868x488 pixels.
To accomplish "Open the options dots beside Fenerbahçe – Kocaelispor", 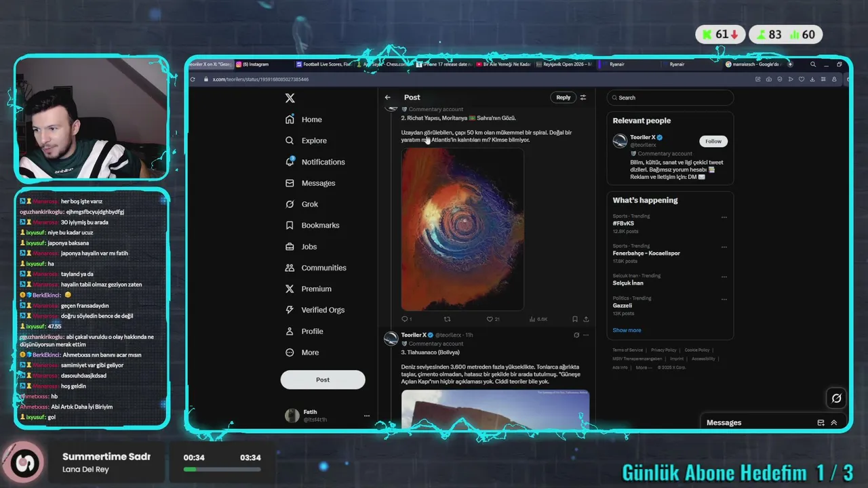I will 724,247.
